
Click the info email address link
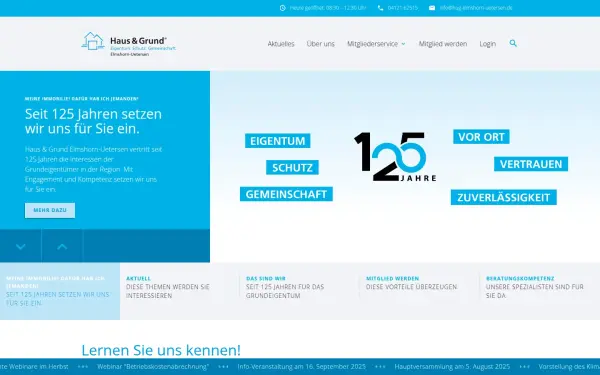(x=476, y=8)
